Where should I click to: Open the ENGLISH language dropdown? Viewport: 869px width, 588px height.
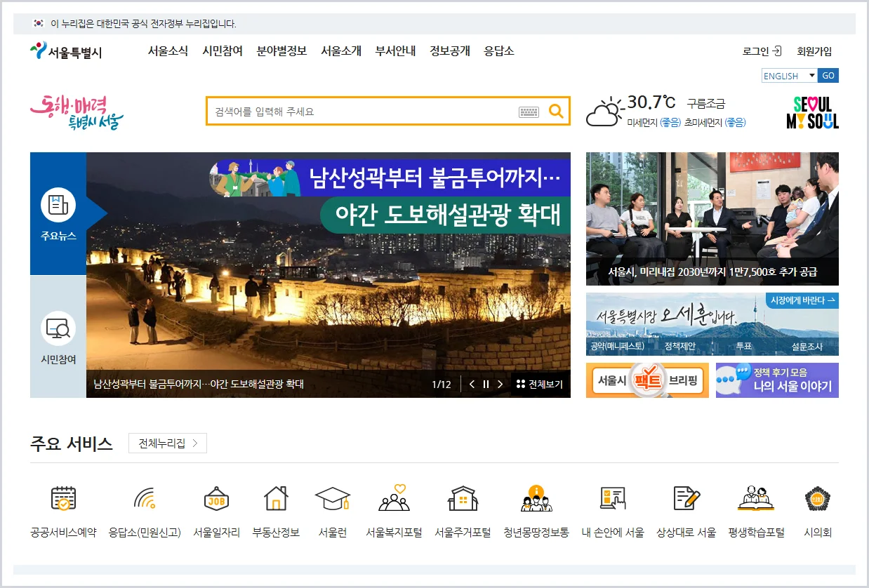pos(790,76)
